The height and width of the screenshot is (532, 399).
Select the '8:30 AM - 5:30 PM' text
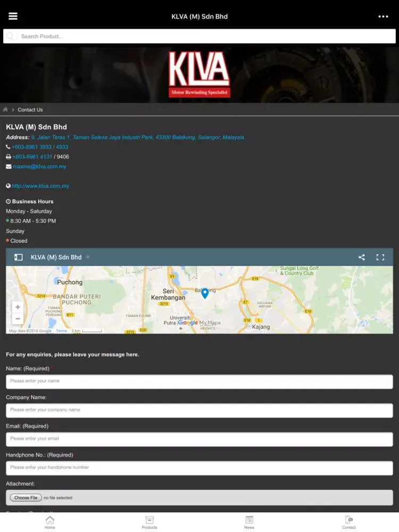click(x=33, y=221)
